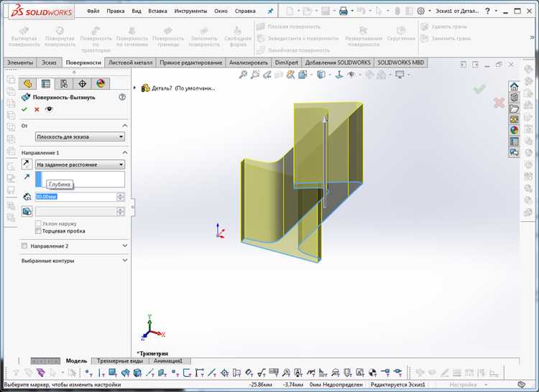This screenshot has width=539, height=392.
Task: Collapse the 'От' section
Action: click(125, 126)
